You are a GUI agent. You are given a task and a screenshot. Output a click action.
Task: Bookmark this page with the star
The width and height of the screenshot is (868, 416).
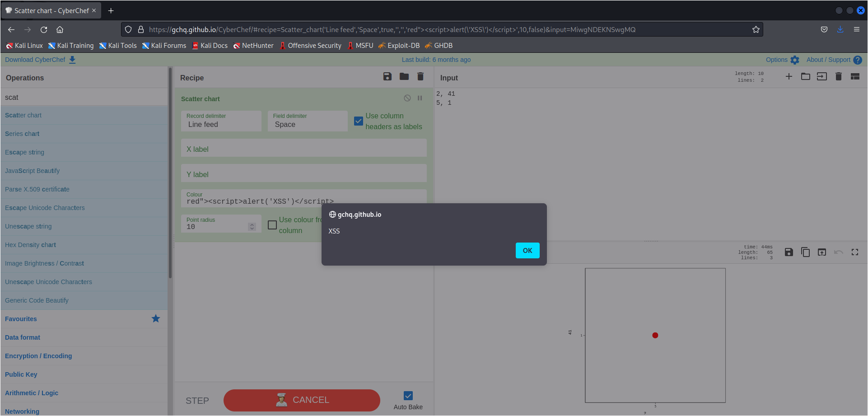756,30
